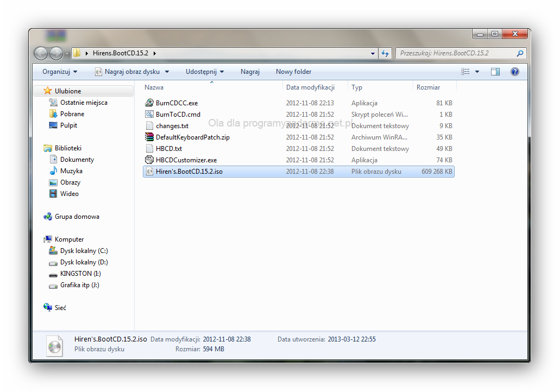Open recent locations dropdown beside Forward arrow
This screenshot has width=560, height=392.
[x=67, y=54]
